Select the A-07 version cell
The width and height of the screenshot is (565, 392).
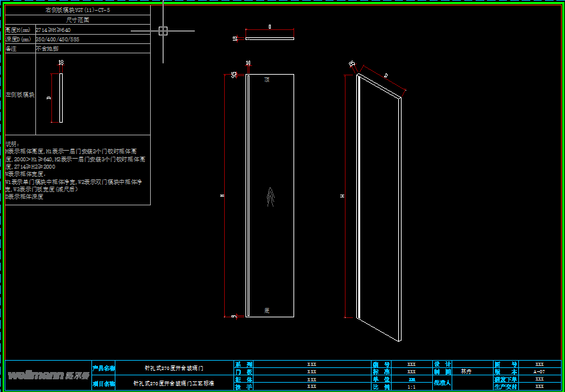pos(539,371)
